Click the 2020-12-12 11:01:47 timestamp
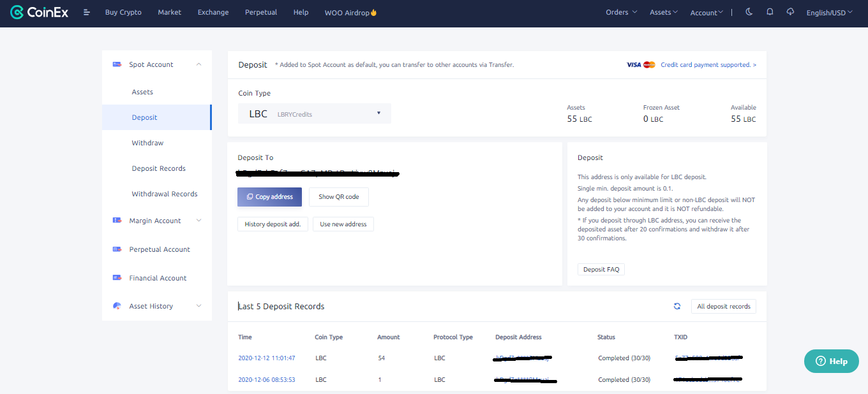Screen dimensions: 868x394 (267, 358)
